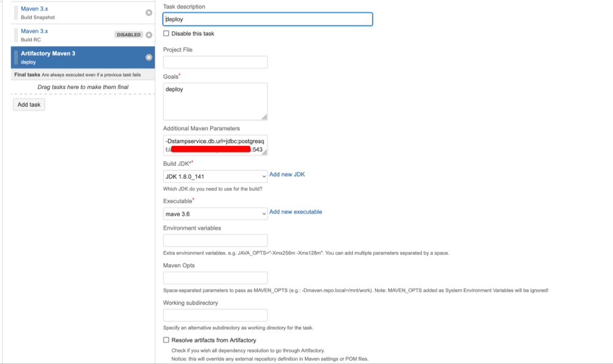This screenshot has width=613, height=364.
Task: Click the Maven Opts label
Action: (179, 265)
